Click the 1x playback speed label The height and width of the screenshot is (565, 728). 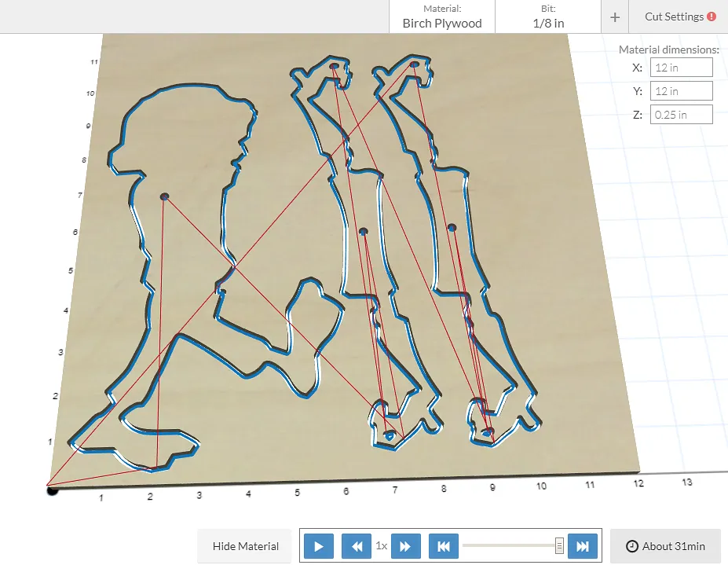(382, 546)
